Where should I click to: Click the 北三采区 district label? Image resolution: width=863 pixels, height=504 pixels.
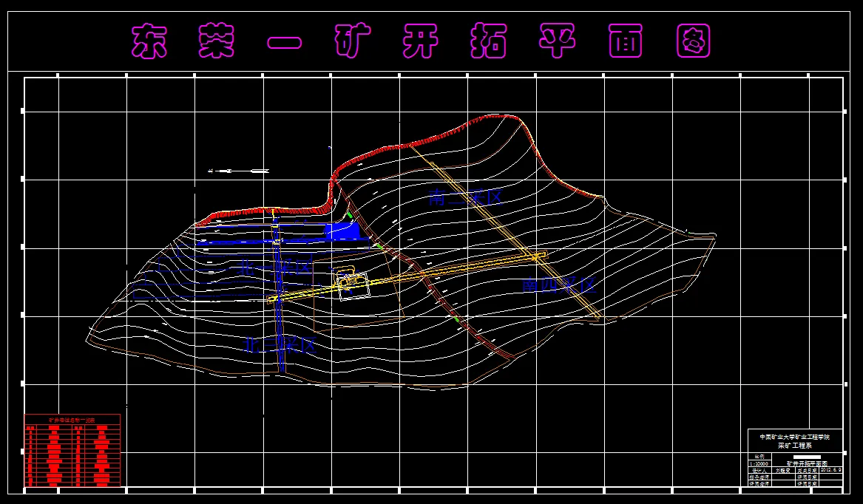click(x=280, y=346)
